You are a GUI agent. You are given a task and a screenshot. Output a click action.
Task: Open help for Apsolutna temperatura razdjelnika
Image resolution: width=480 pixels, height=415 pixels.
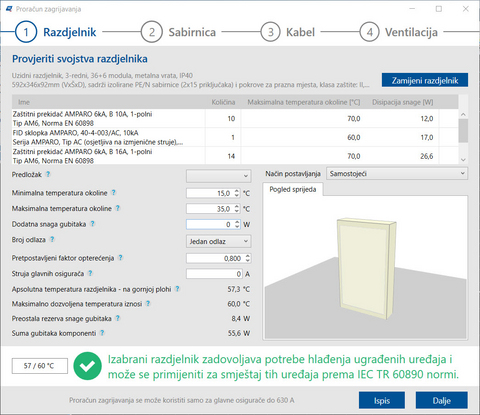tap(177, 289)
